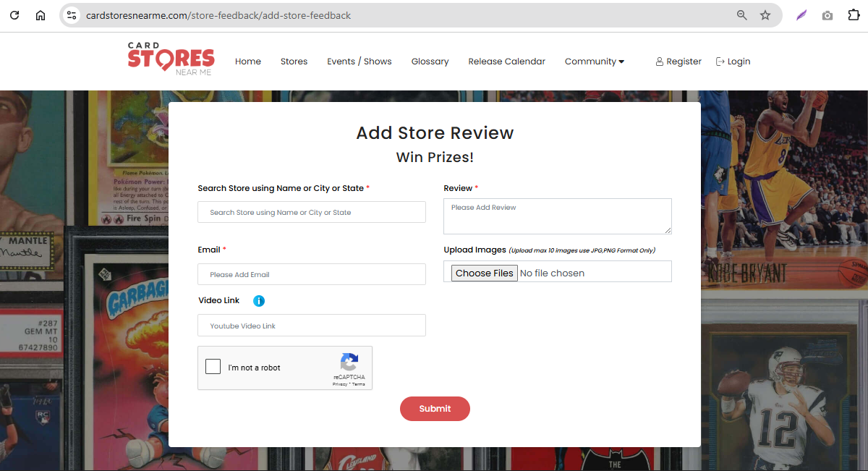Click the reCAPTCHA Privacy link
This screenshot has width=868, height=471.
point(340,383)
